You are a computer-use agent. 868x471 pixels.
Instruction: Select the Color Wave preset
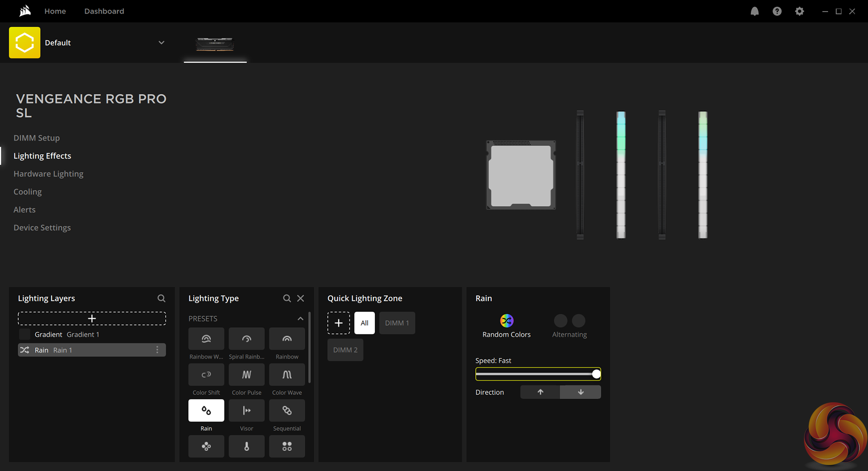(x=287, y=375)
